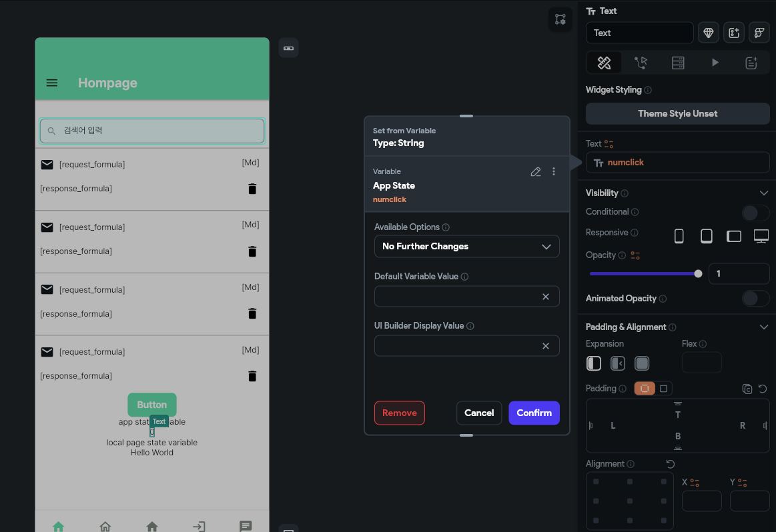This screenshot has height=532, width=776.
Task: Click the Confirm button
Action: coord(534,413)
